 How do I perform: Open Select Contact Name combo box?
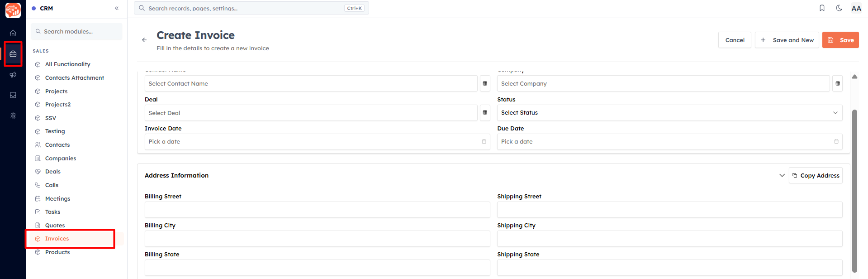[x=311, y=83]
